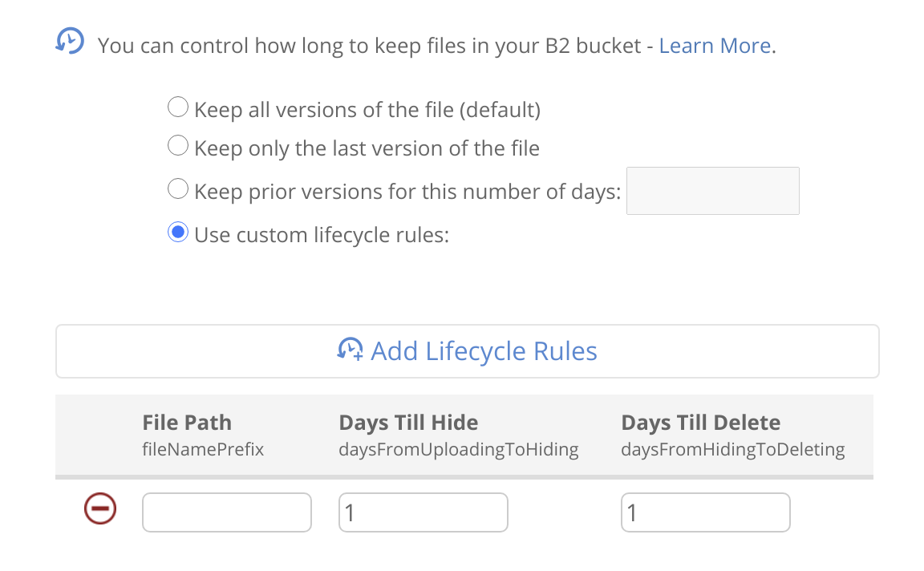924x571 pixels.
Task: Select the Keep all versions radio button
Action: (178, 107)
